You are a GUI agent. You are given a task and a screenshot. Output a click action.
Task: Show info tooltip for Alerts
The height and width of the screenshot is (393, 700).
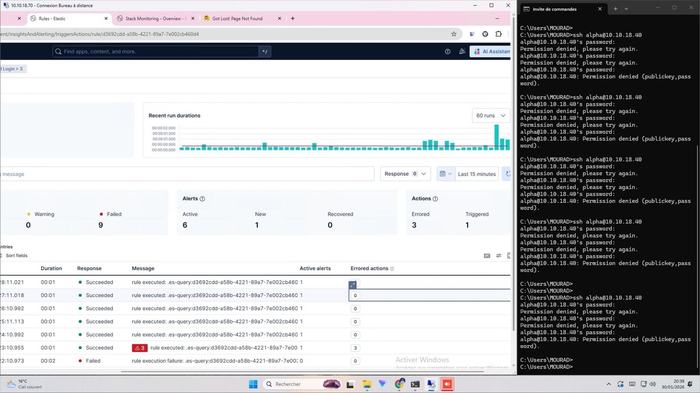pos(202,199)
